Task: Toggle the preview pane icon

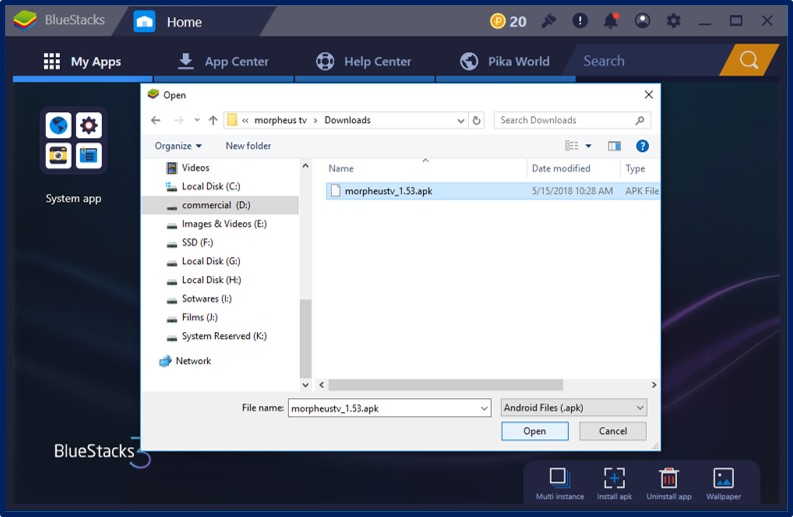Action: click(x=614, y=146)
